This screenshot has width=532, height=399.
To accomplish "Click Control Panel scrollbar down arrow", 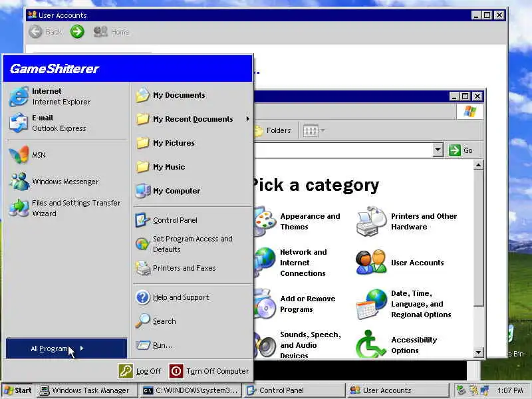I will click(478, 352).
